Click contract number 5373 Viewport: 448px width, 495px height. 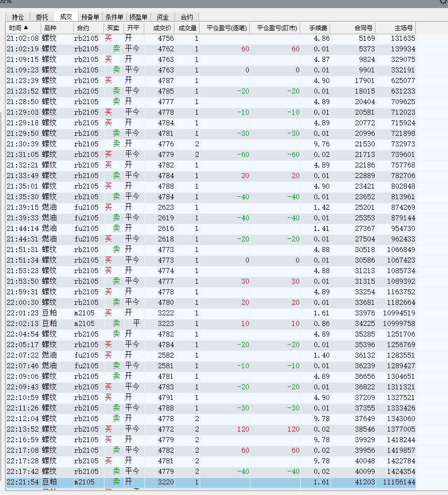(x=367, y=49)
